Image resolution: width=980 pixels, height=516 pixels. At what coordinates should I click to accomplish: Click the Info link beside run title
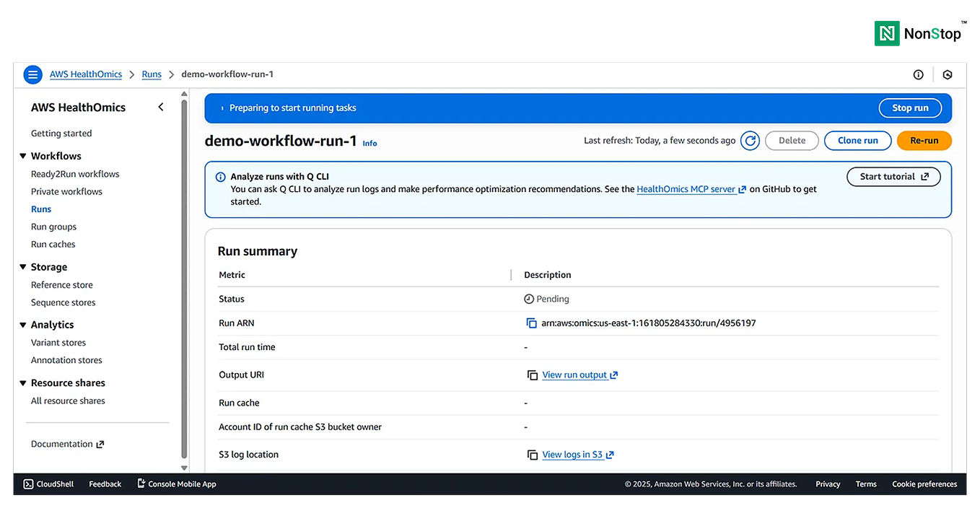tap(369, 144)
